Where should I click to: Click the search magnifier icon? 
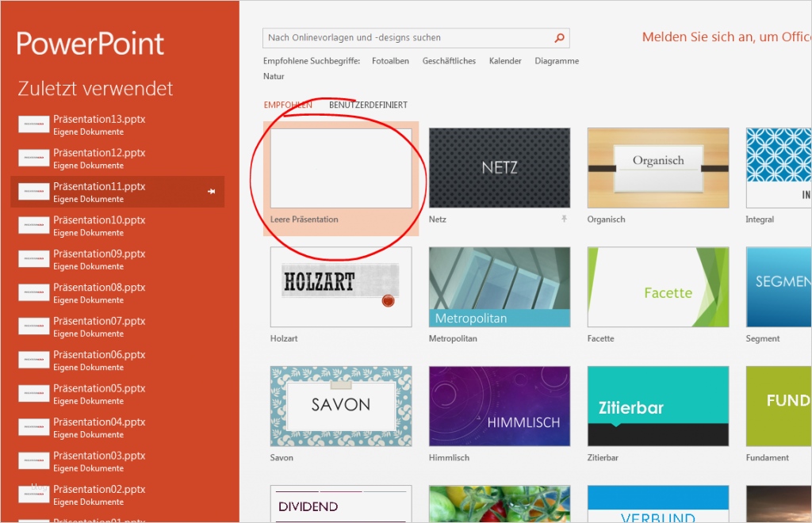coord(559,37)
